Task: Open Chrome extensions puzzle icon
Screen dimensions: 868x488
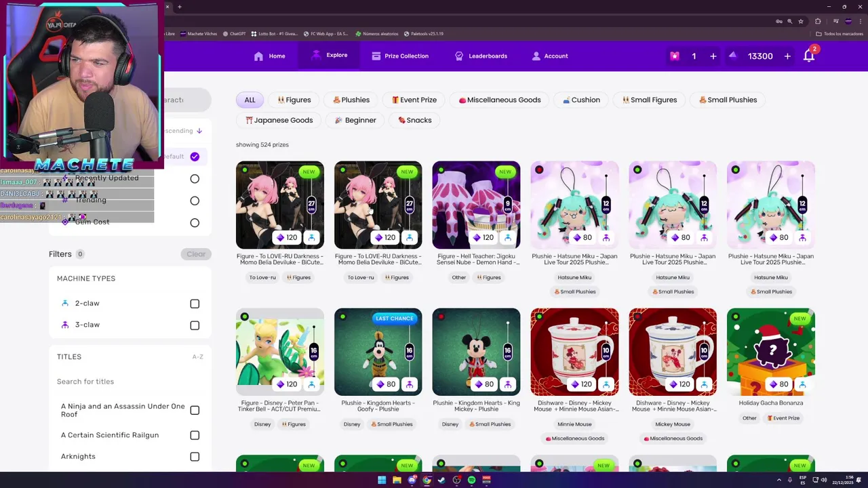Action: [818, 21]
